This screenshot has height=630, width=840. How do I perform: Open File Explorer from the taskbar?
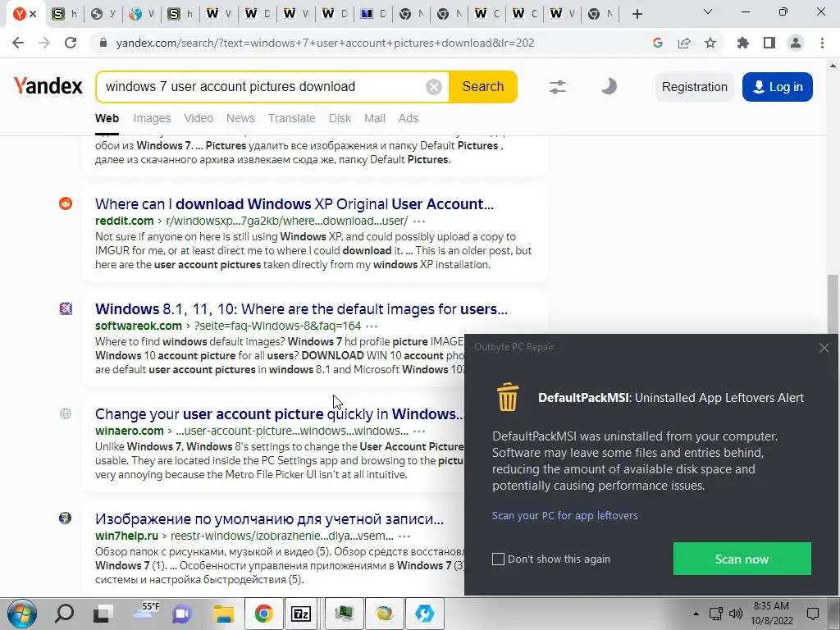point(223,614)
